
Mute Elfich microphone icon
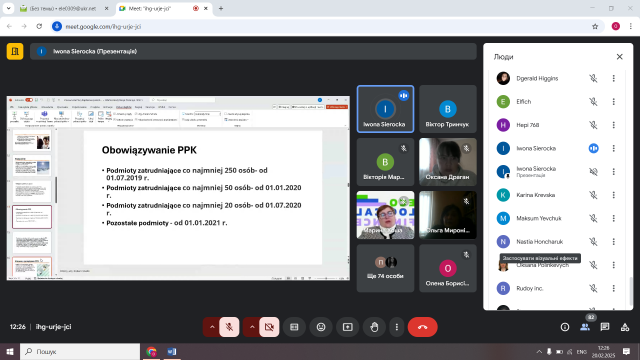pos(593,102)
